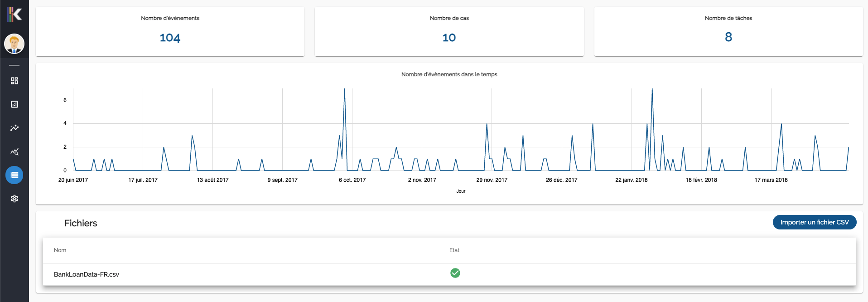Select the highlighted data storage icon
Viewport: 868px width, 302px height.
pyautogui.click(x=14, y=175)
